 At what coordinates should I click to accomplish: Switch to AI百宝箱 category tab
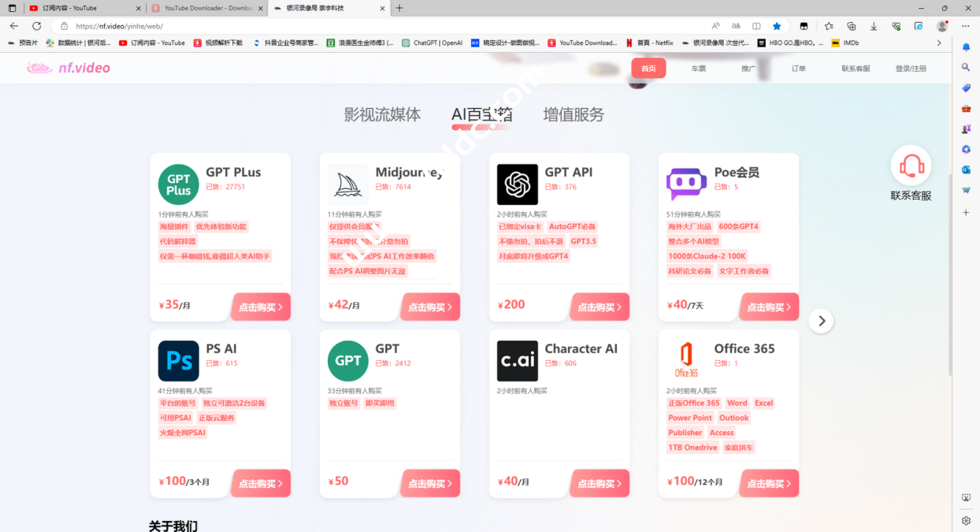(481, 114)
